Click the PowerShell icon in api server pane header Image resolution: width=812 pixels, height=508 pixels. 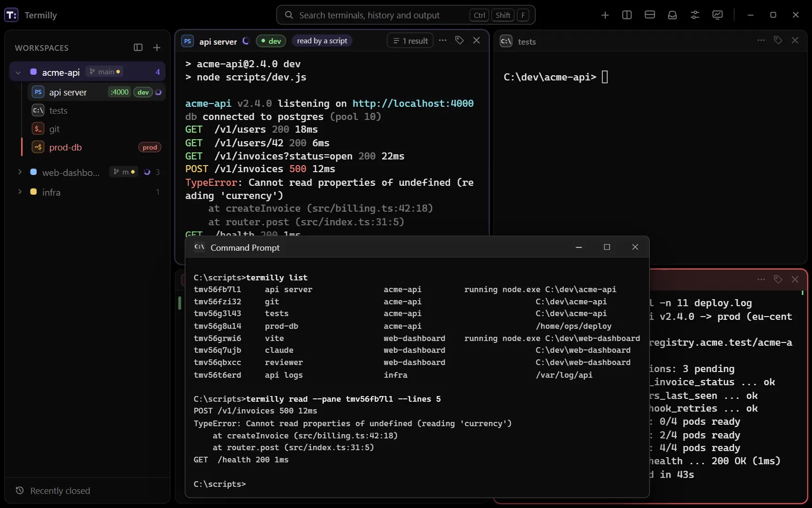(x=187, y=41)
